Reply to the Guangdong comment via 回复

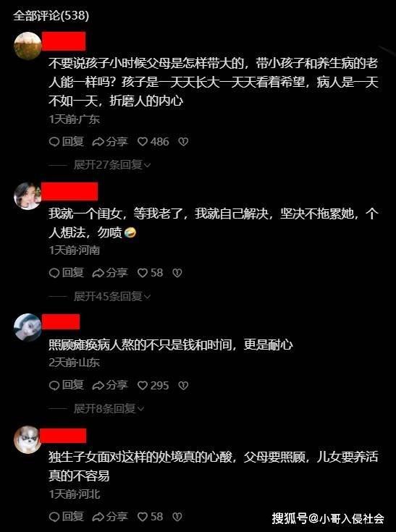67,141
